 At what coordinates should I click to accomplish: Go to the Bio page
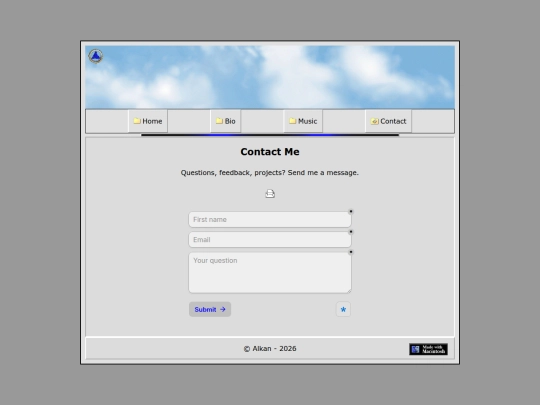(x=226, y=121)
